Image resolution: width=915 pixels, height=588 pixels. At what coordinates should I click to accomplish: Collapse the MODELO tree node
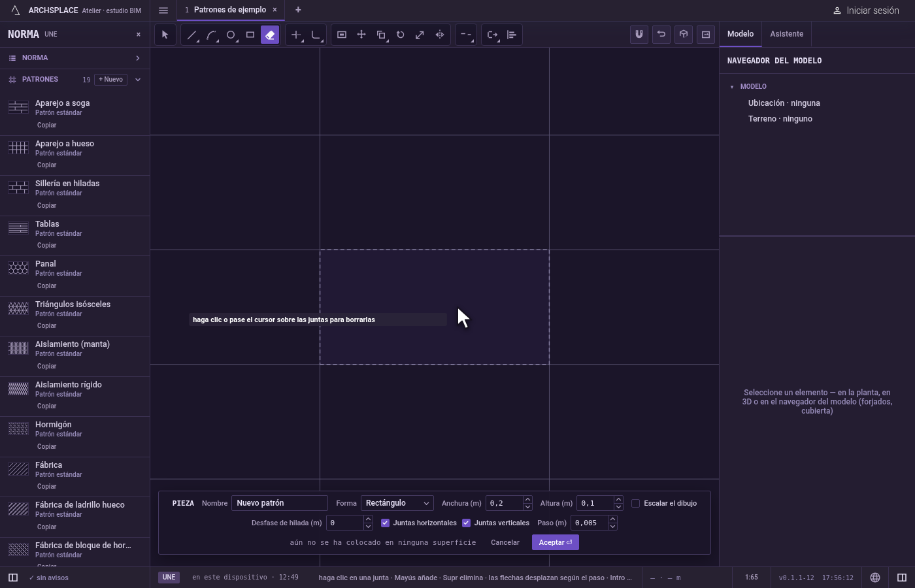point(732,86)
